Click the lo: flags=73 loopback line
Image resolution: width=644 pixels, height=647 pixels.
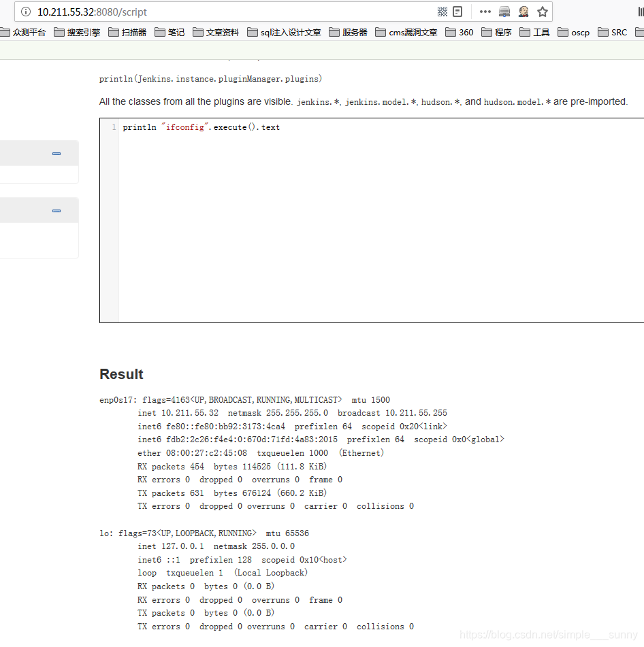204,533
